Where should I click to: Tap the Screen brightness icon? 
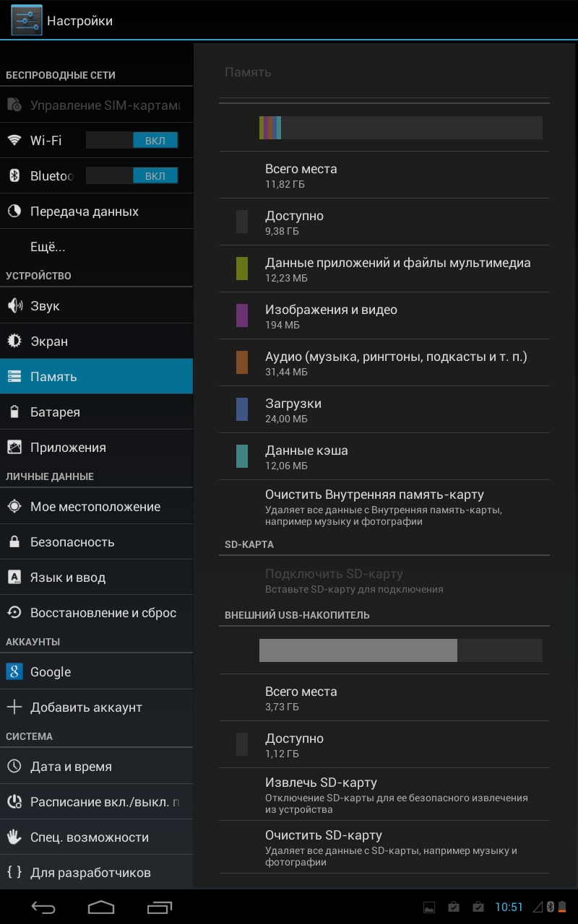coord(14,341)
